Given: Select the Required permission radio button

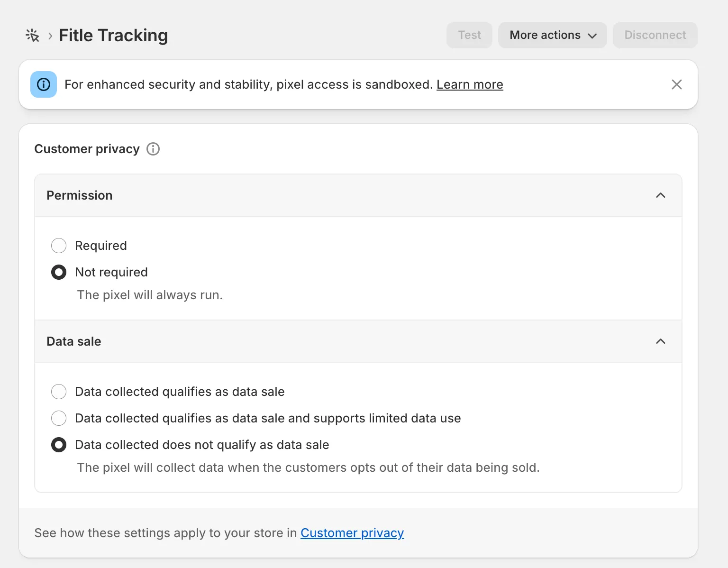Looking at the screenshot, I should 59,246.
